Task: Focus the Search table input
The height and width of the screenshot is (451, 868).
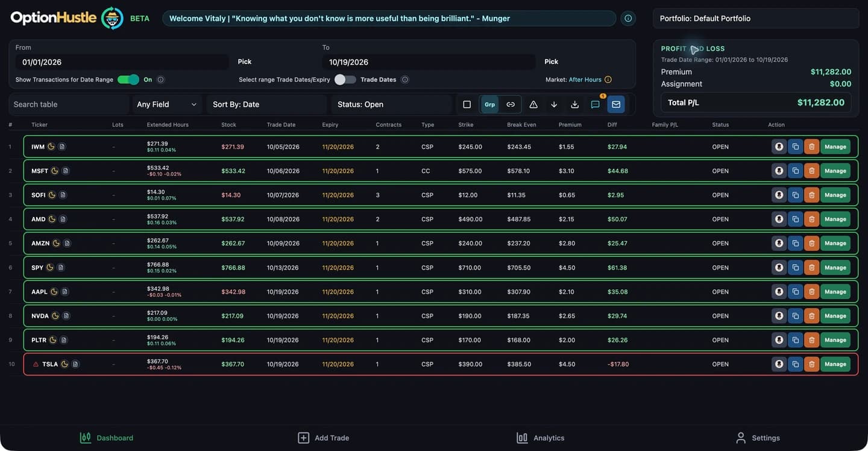Action: [x=69, y=104]
